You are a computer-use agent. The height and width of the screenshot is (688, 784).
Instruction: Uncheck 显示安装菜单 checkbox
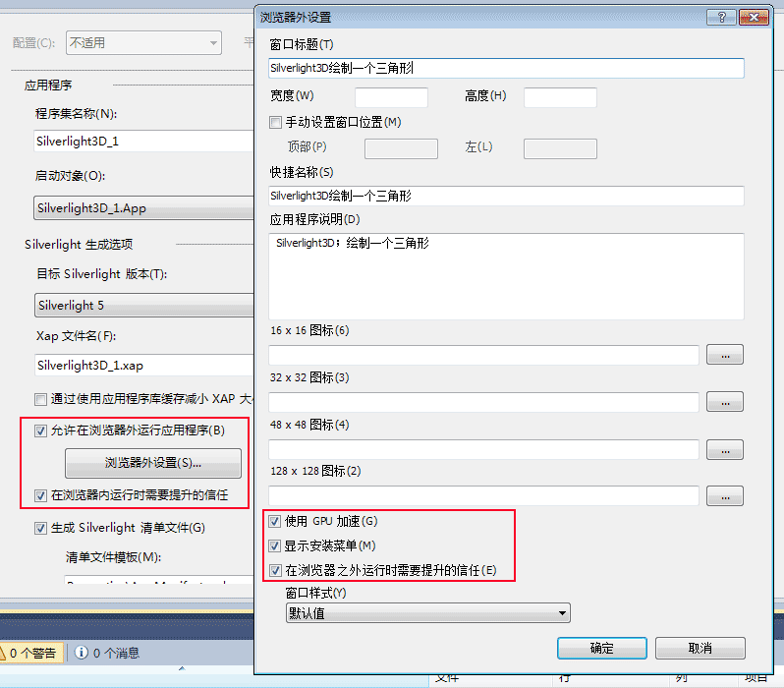(275, 545)
